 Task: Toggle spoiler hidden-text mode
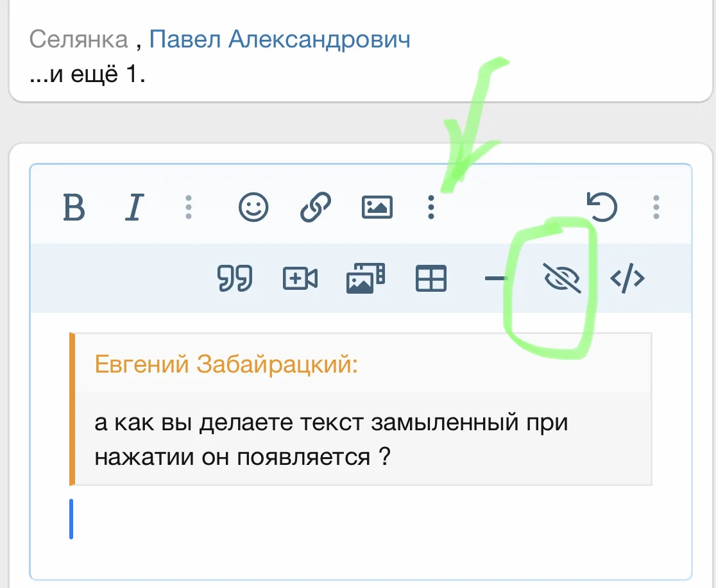click(561, 278)
